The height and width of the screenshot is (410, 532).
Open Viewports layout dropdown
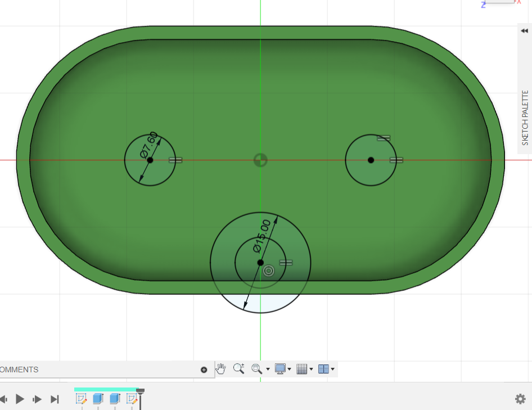pos(326,369)
